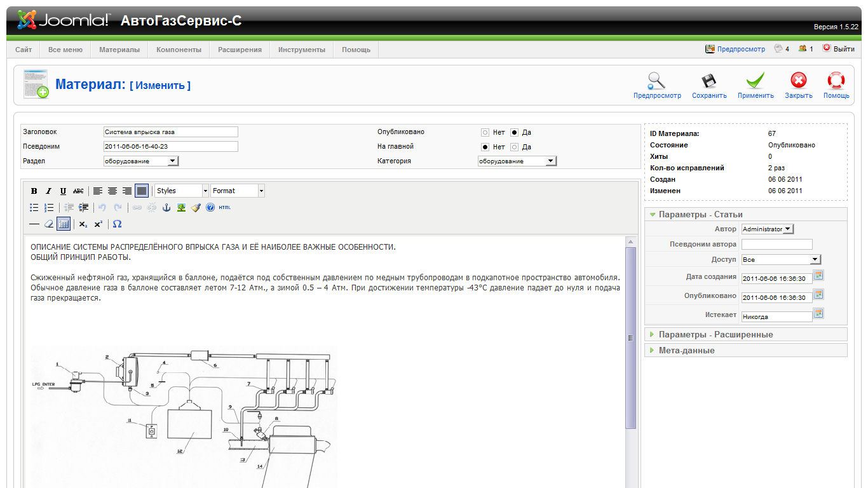Open the Компоненты menu
Screen dimensions: 868x488
[179, 50]
